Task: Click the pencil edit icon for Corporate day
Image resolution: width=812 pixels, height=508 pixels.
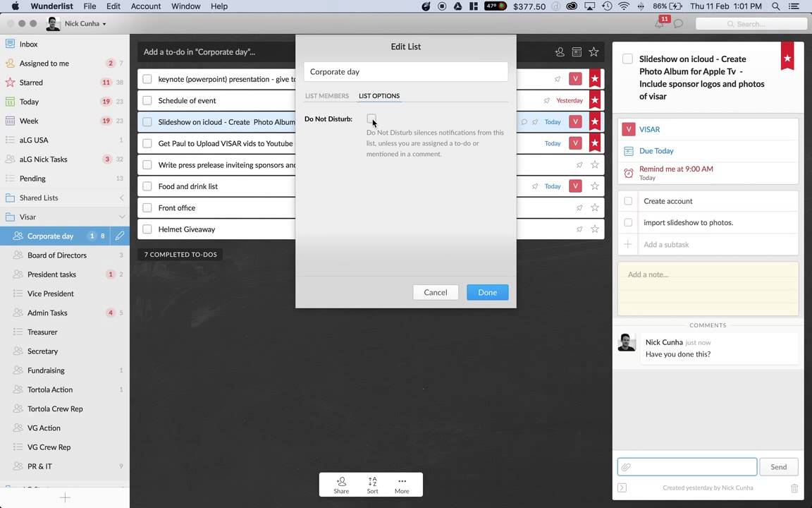Action: pyautogui.click(x=119, y=236)
